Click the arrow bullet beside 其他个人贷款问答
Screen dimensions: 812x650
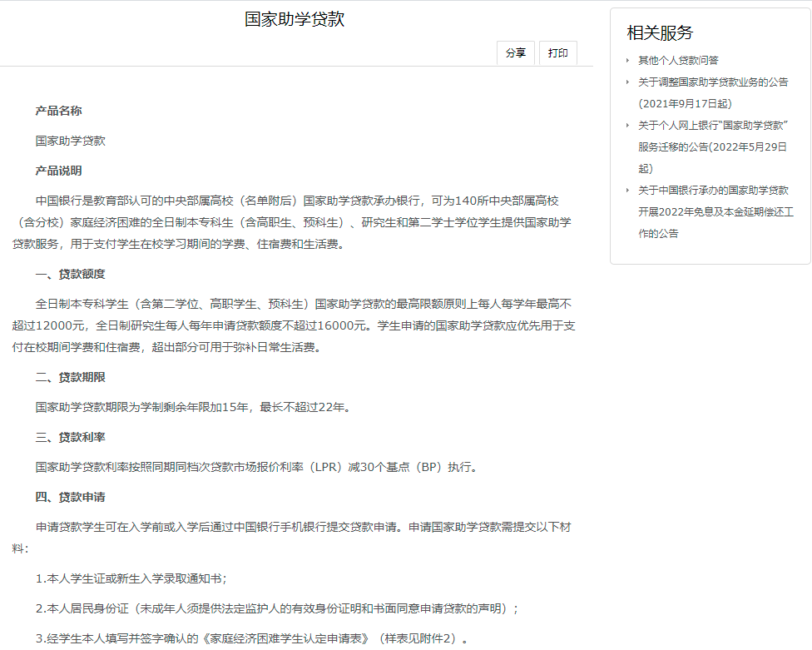[x=628, y=61]
